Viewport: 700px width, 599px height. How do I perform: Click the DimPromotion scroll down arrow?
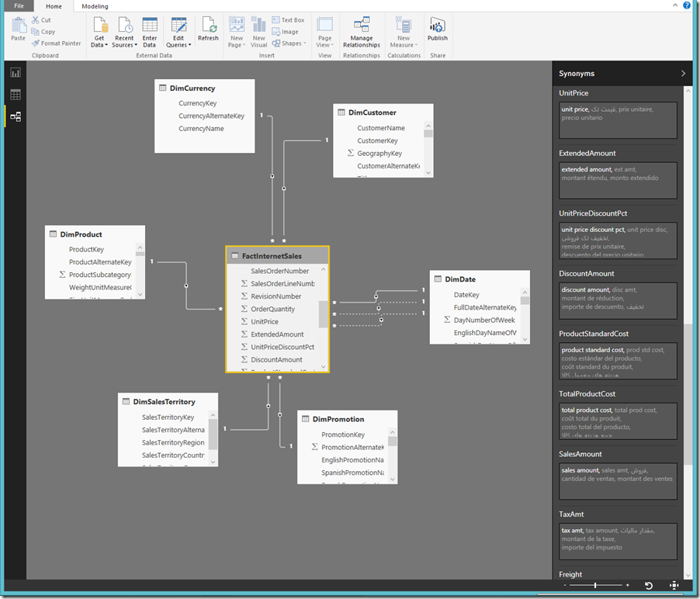click(x=393, y=480)
